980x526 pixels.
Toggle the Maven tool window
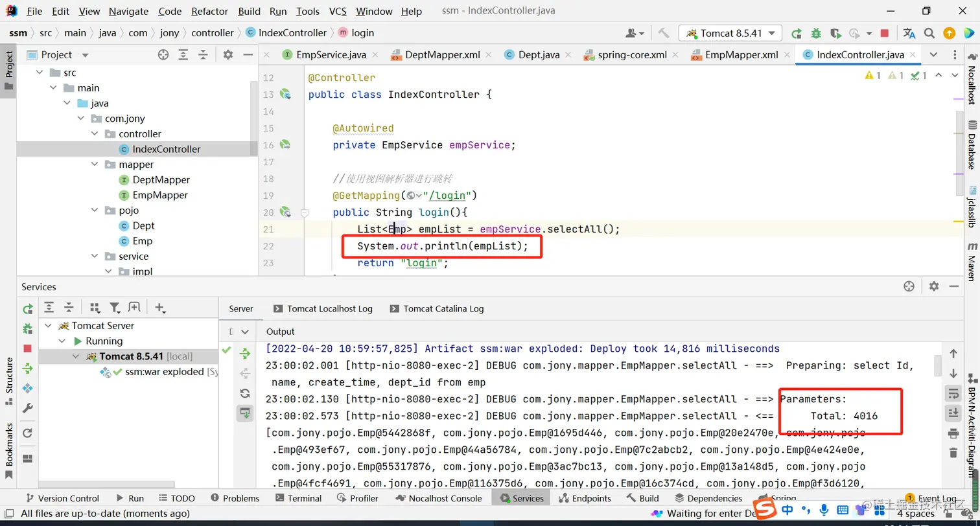point(972,261)
